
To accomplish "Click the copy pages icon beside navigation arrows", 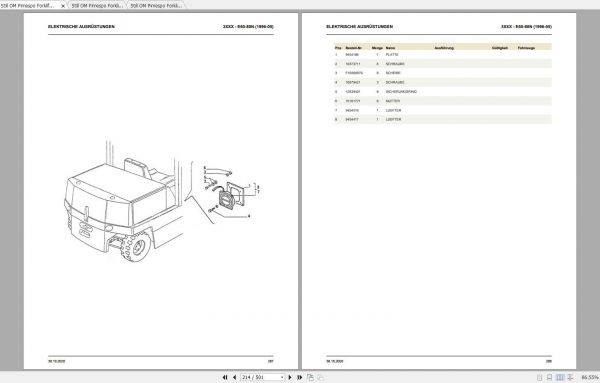I will (310, 377).
